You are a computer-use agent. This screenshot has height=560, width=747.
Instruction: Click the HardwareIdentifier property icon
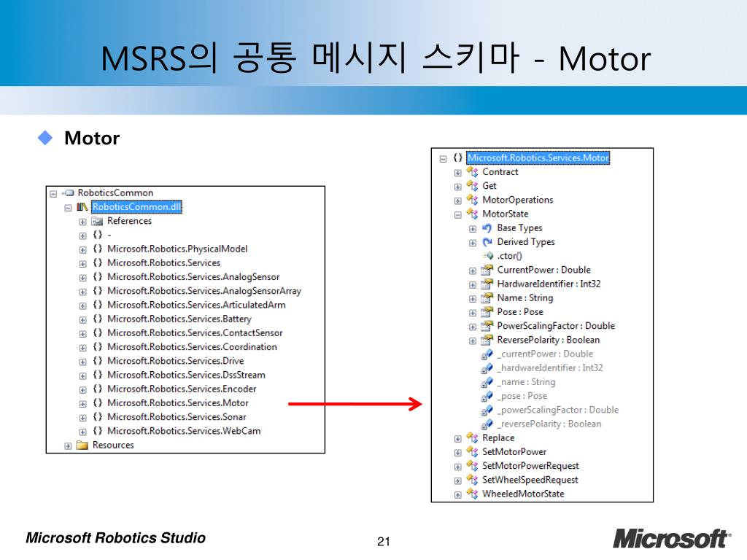pos(487,284)
